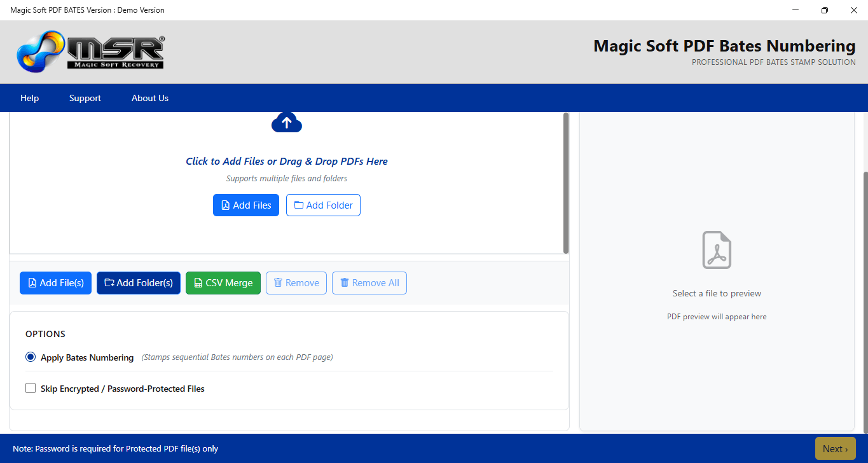
Task: Click the trash icon on Remove button
Action: point(278,283)
